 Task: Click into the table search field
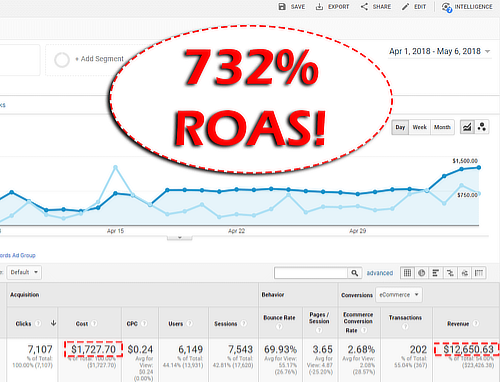tap(311, 273)
